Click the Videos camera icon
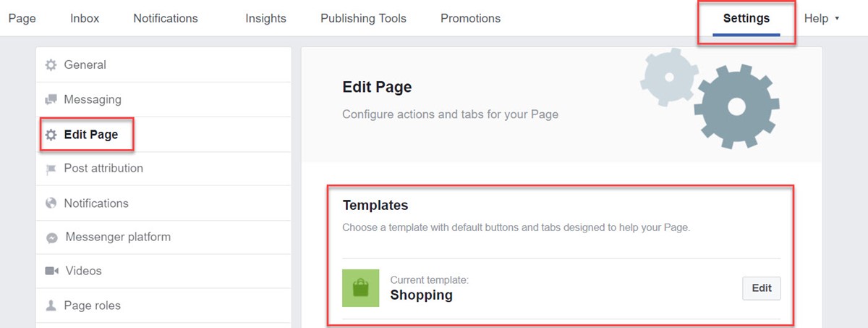The width and height of the screenshot is (868, 328). click(x=51, y=271)
